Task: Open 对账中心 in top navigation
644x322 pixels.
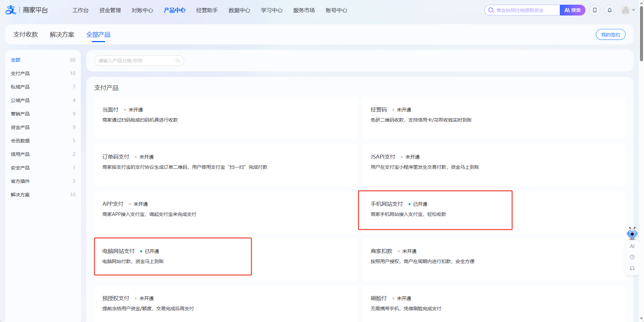Action: click(x=142, y=10)
